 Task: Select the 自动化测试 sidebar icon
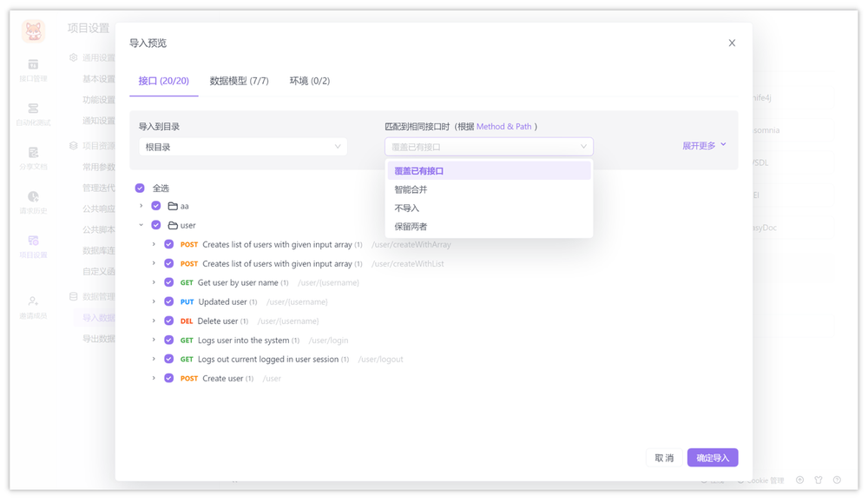pos(33,113)
